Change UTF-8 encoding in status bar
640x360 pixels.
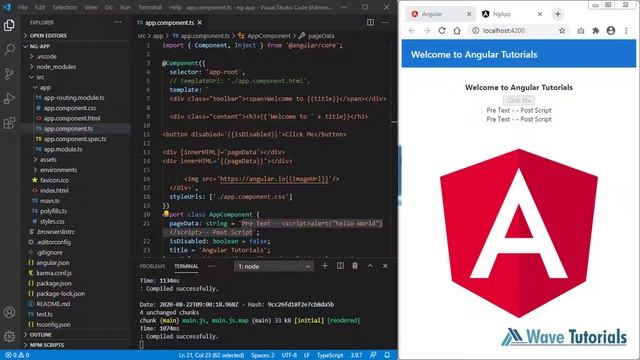tap(289, 355)
